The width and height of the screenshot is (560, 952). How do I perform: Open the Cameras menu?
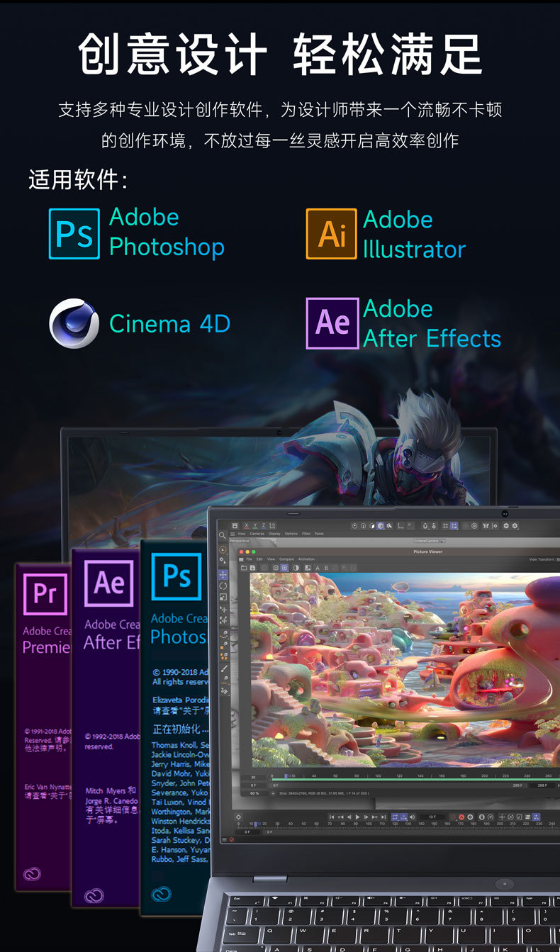click(257, 533)
